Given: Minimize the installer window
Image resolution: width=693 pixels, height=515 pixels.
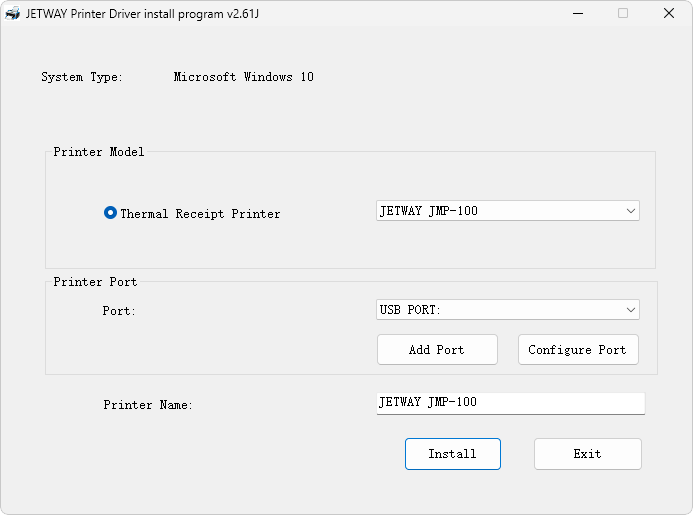Looking at the screenshot, I should coord(578,14).
